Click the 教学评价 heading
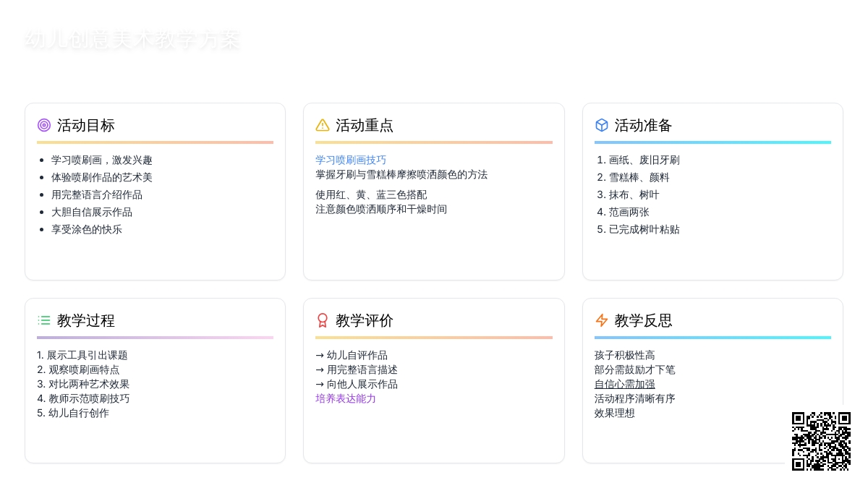This screenshot has width=868, height=488. pos(365,320)
